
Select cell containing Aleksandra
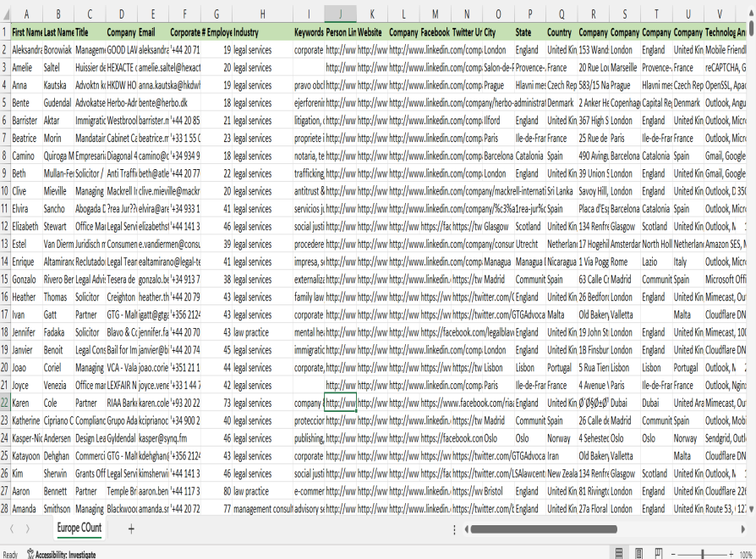26,50
